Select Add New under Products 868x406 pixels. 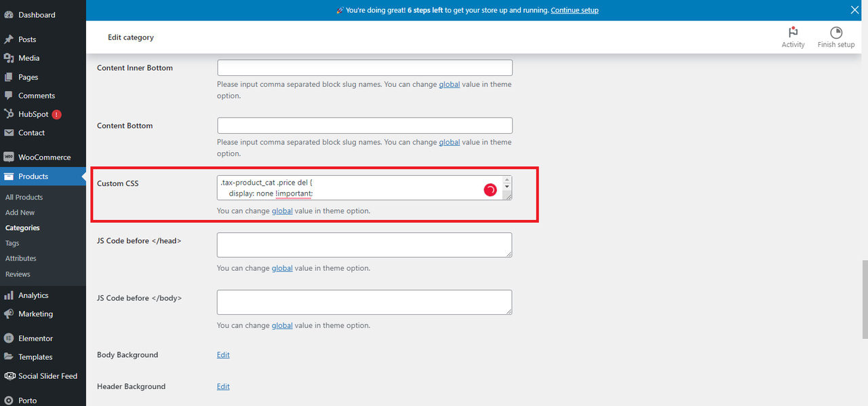tap(20, 213)
